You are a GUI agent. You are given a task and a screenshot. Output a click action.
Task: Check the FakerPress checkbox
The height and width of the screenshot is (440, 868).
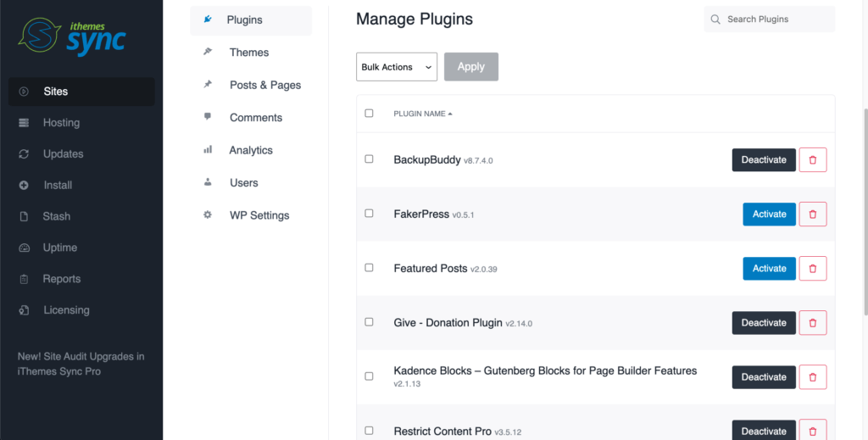(x=370, y=213)
